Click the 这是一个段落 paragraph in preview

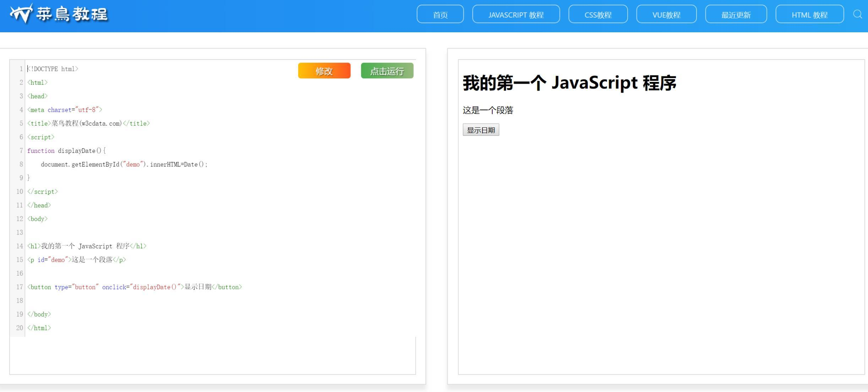pos(488,110)
